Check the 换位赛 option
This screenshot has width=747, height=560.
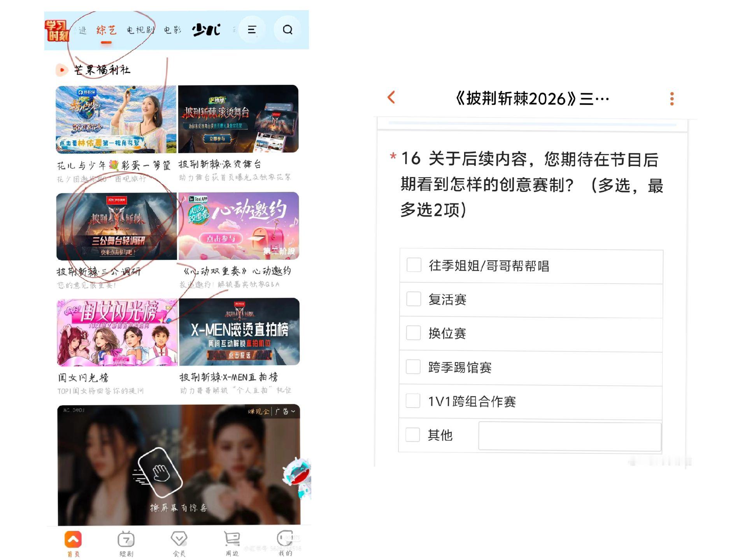(413, 333)
